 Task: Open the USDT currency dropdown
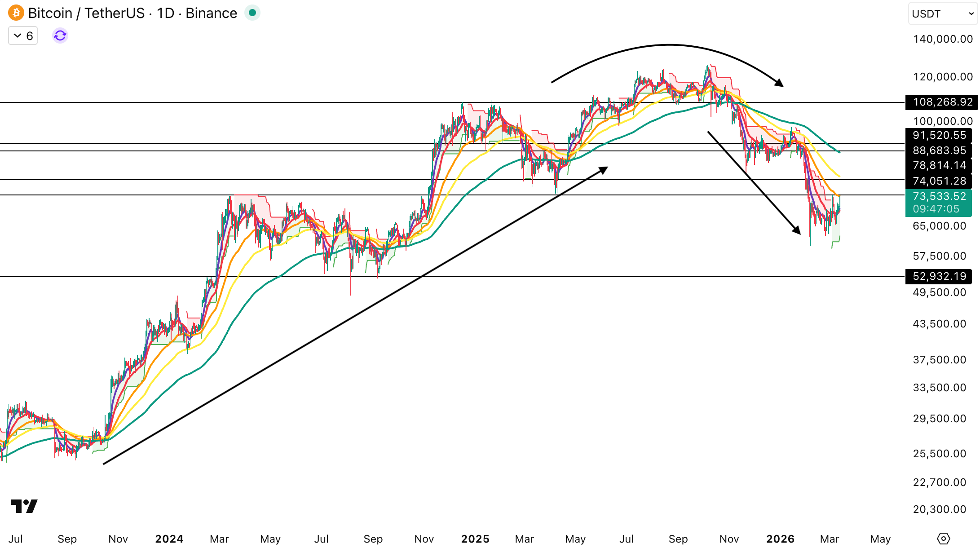coord(941,13)
